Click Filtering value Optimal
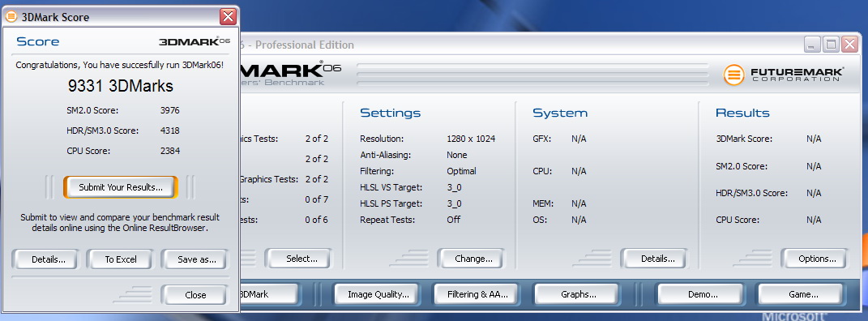The width and height of the screenshot is (868, 321). coord(462,171)
